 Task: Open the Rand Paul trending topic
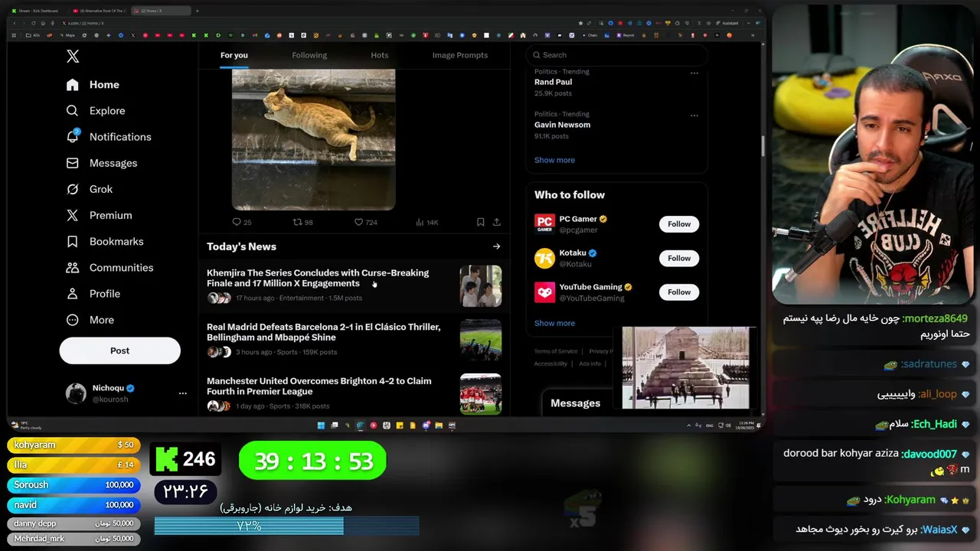554,82
